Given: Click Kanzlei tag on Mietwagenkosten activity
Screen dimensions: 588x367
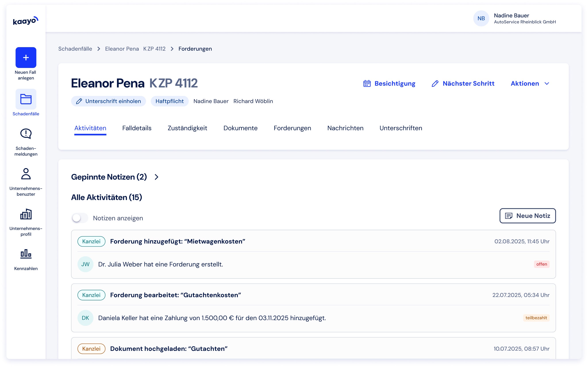Looking at the screenshot, I should (x=91, y=241).
